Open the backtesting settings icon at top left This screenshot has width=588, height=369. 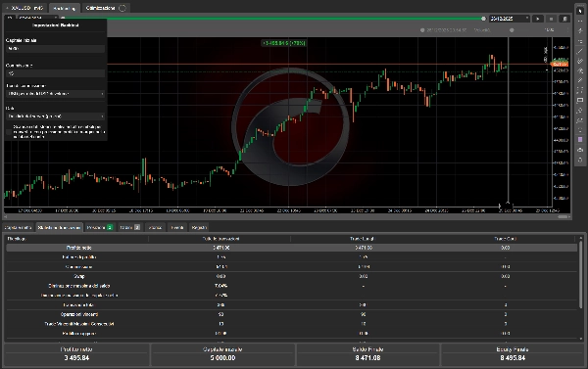click(10, 18)
